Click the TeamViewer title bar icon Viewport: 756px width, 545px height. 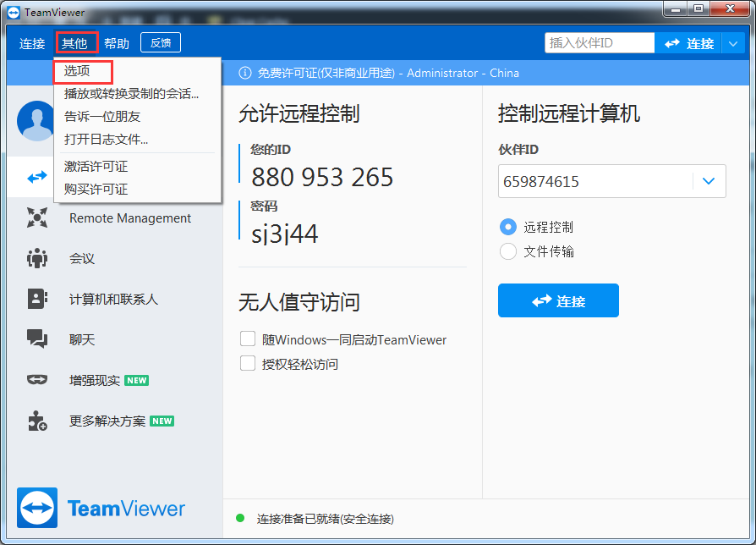tap(14, 13)
